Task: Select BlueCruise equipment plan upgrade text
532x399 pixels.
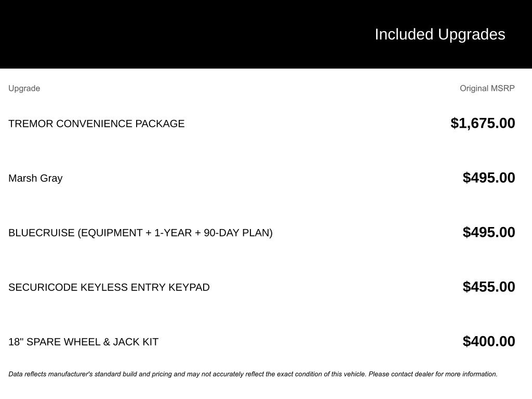Action: (x=140, y=233)
